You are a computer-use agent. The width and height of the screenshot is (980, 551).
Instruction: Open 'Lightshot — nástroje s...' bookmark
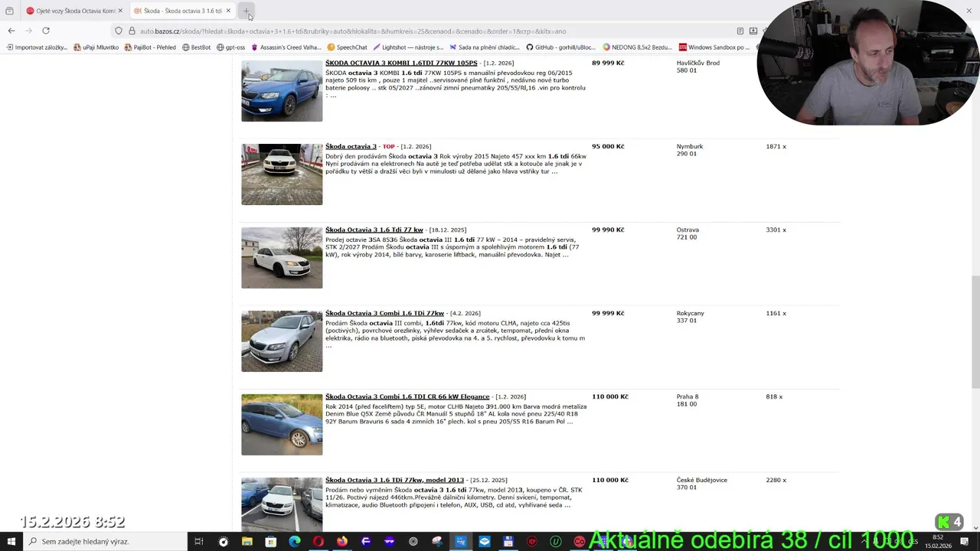408,47
